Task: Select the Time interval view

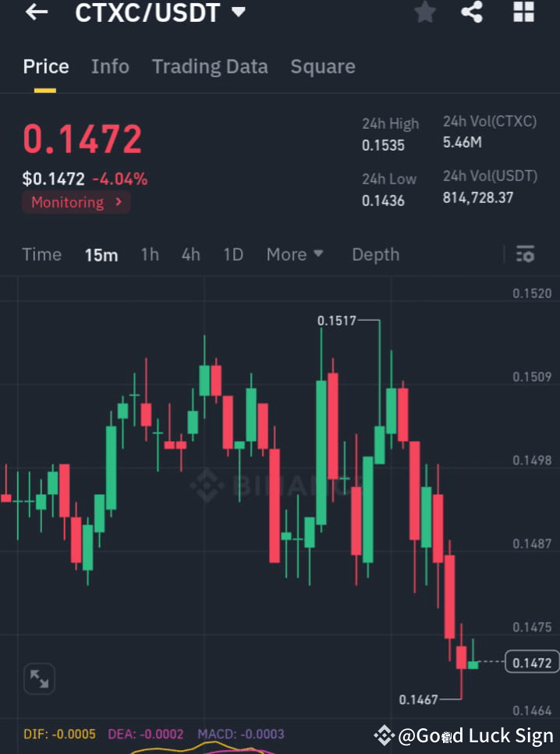Action: 41,254
